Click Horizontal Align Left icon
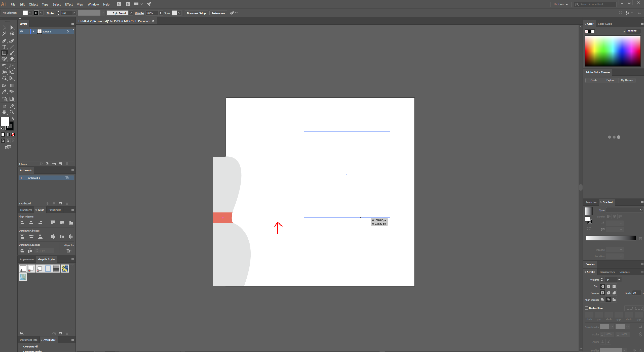The height and width of the screenshot is (352, 644). [x=22, y=223]
